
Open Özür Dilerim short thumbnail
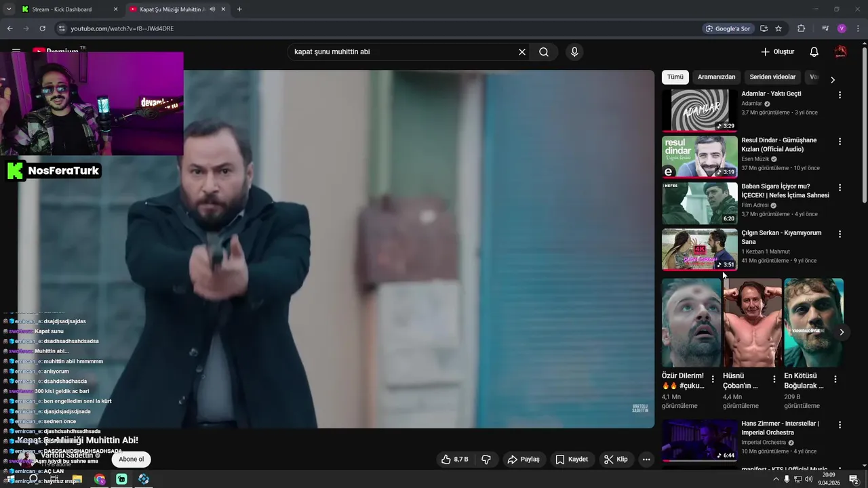point(691,323)
